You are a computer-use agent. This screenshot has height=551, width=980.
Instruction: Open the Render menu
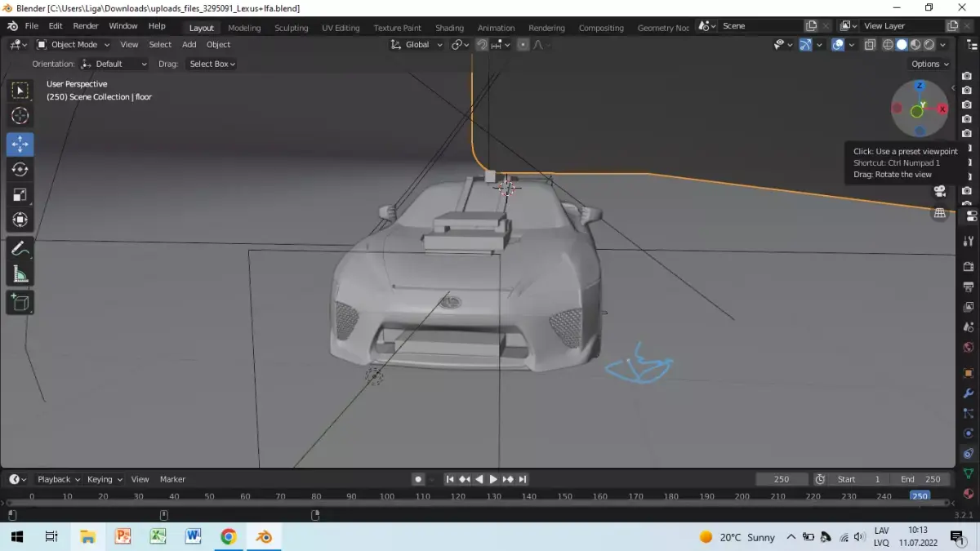click(86, 26)
